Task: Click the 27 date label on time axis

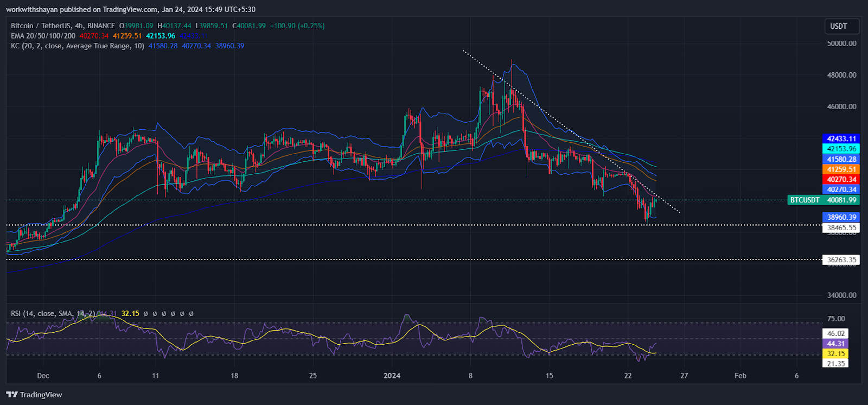Action: click(x=684, y=376)
